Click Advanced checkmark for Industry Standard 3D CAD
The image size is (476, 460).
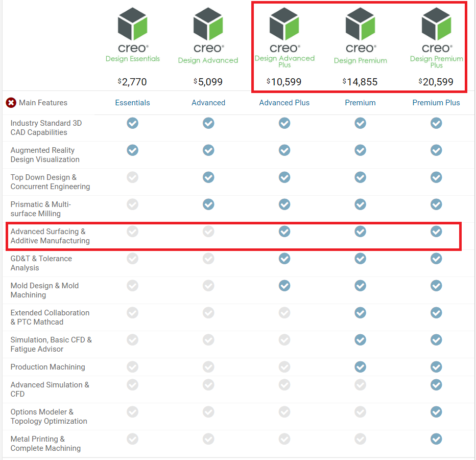(208, 123)
